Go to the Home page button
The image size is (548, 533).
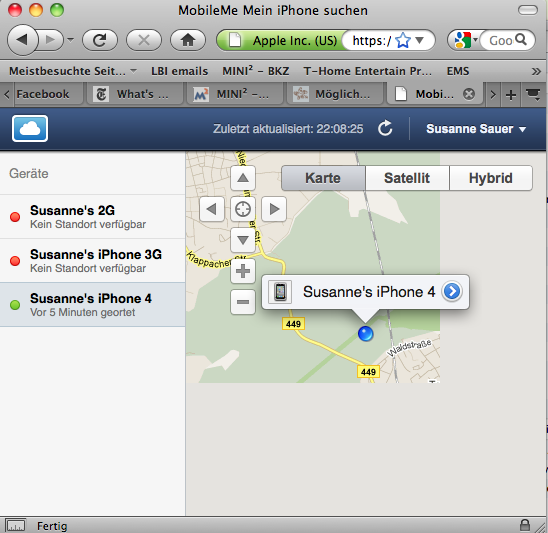(188, 40)
